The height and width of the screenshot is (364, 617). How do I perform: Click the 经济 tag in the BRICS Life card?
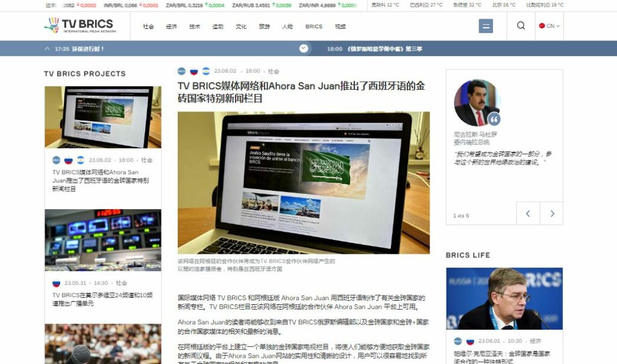(535, 341)
